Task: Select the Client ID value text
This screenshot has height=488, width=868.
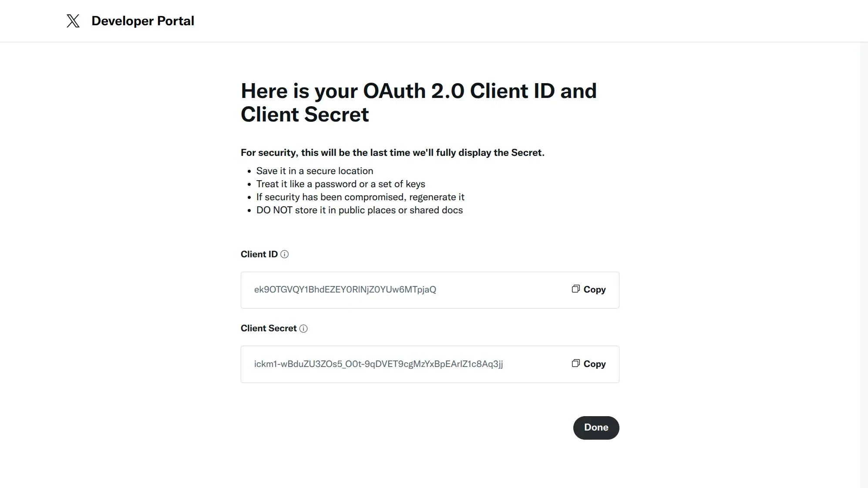Action: pos(345,290)
